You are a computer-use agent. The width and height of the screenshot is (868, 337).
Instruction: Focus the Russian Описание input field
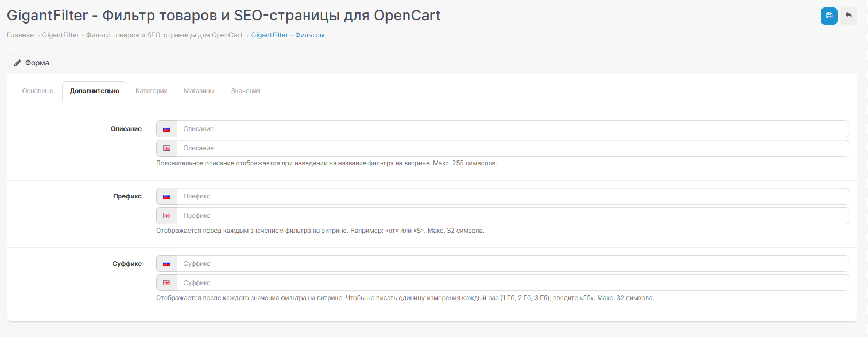tap(513, 129)
